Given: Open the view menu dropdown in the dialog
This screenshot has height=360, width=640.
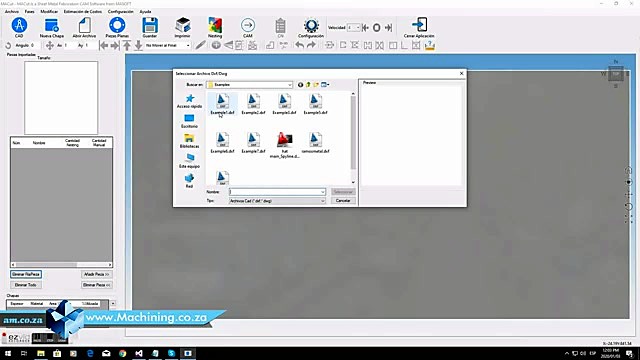Looking at the screenshot, I should point(325,84).
